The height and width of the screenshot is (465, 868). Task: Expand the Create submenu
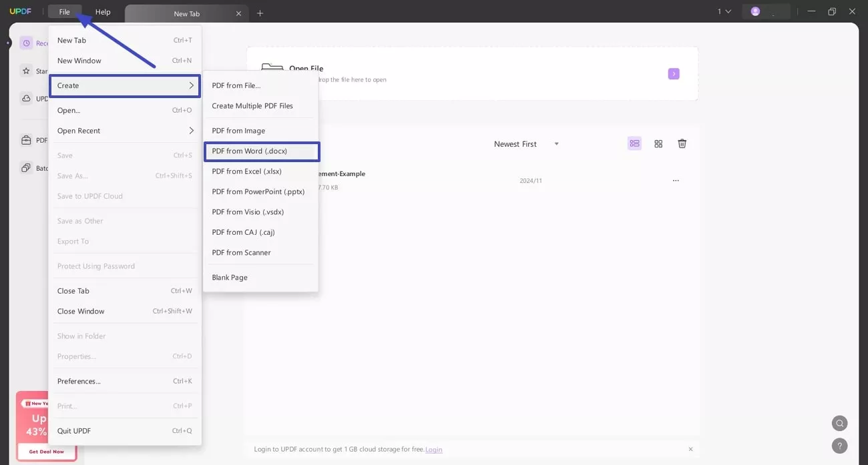point(125,85)
